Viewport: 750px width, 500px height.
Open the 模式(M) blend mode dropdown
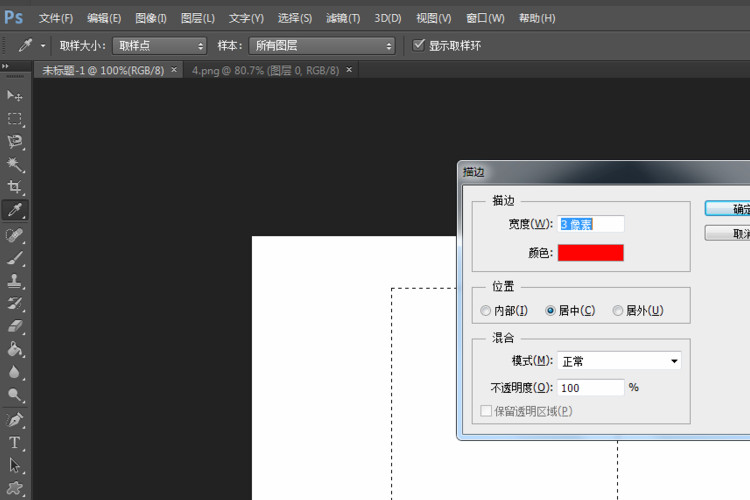point(619,361)
